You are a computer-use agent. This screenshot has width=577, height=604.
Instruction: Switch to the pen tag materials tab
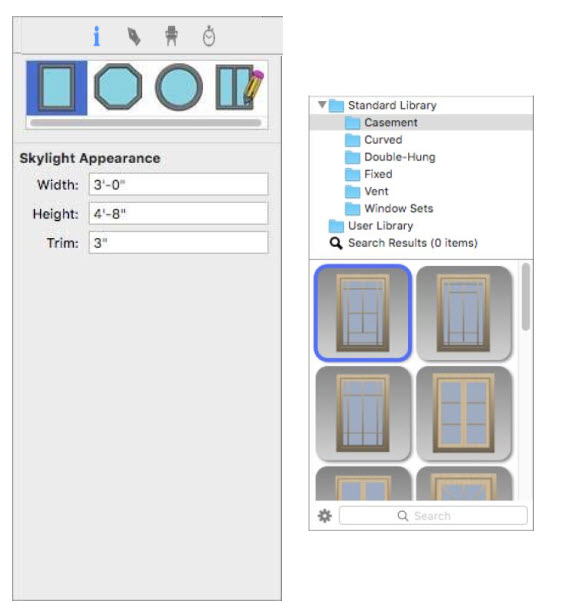pos(134,37)
